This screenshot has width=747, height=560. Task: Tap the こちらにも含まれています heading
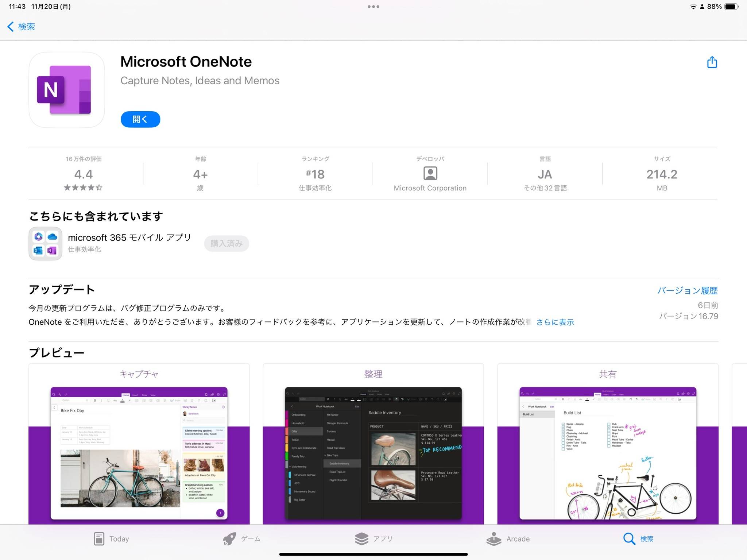click(96, 216)
